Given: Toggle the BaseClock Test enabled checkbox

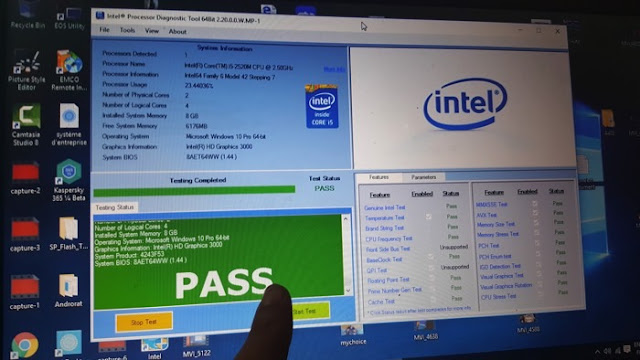Looking at the screenshot, I should coord(430,258).
